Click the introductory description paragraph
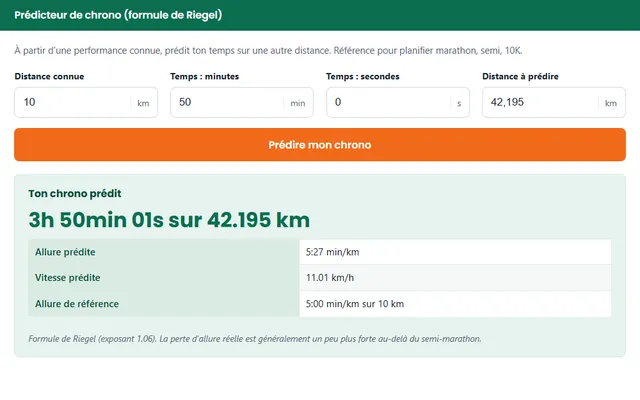This screenshot has height=400, width=640. point(268,51)
